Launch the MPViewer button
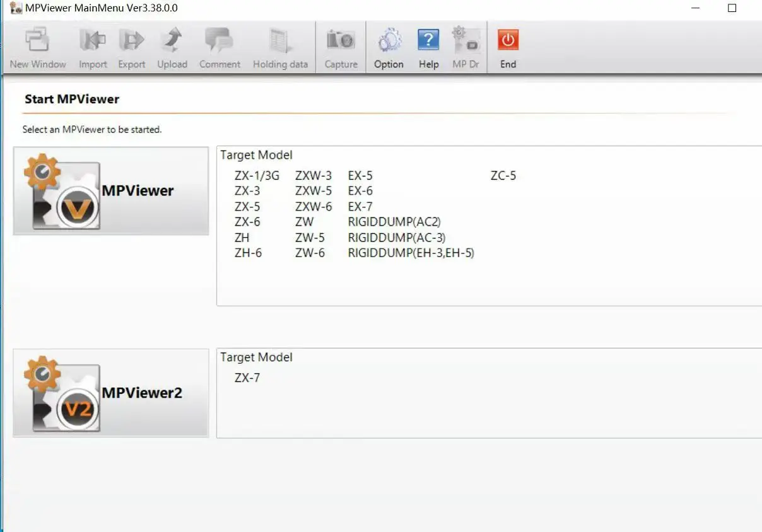The width and height of the screenshot is (762, 532). pyautogui.click(x=111, y=191)
